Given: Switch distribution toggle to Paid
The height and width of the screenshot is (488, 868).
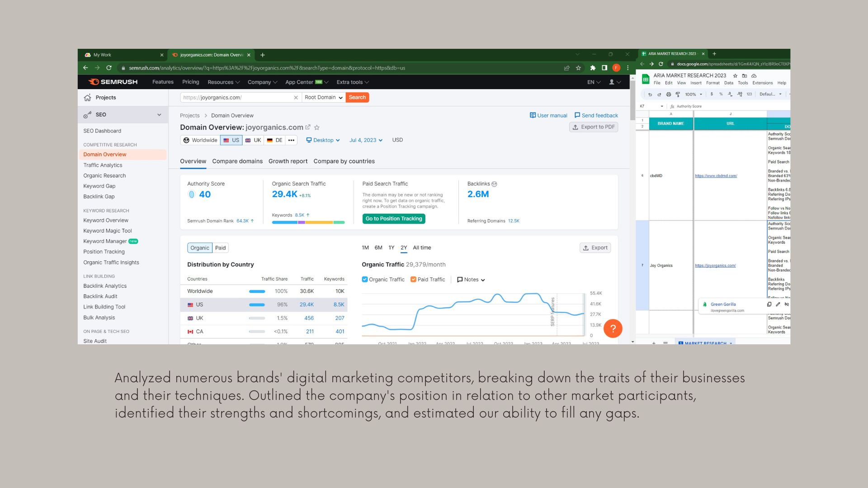Looking at the screenshot, I should tap(220, 248).
